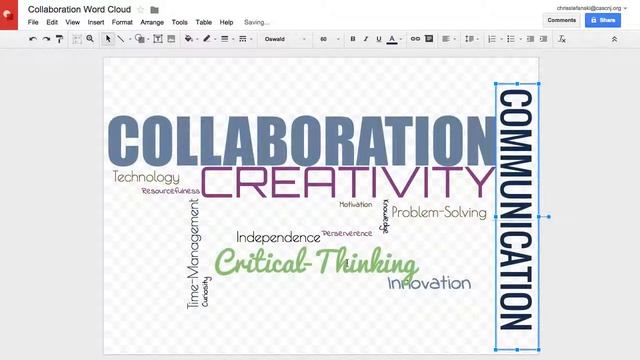Redo the last action

[x=46, y=39]
